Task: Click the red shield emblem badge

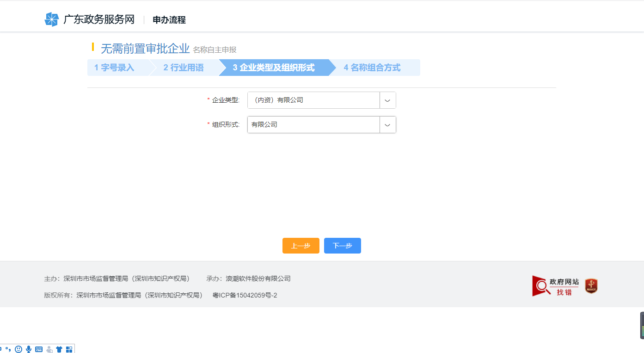Action: click(590, 286)
